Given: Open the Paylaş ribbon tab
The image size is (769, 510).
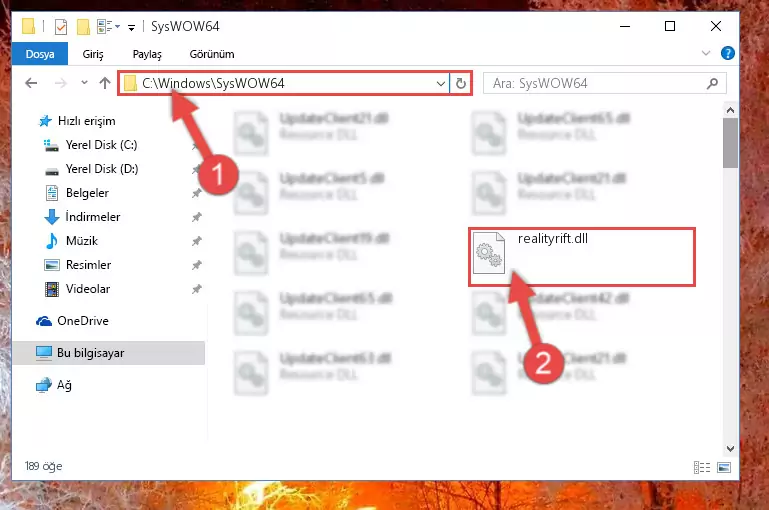Looking at the screenshot, I should [147, 54].
